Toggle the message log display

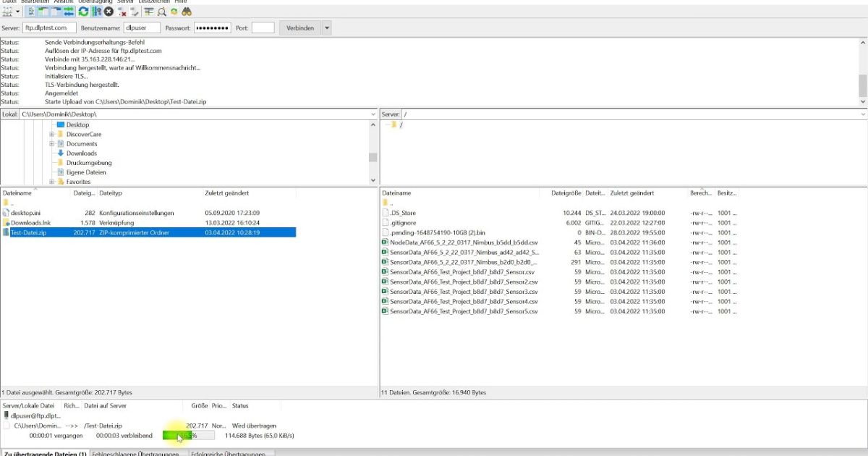pos(31,13)
